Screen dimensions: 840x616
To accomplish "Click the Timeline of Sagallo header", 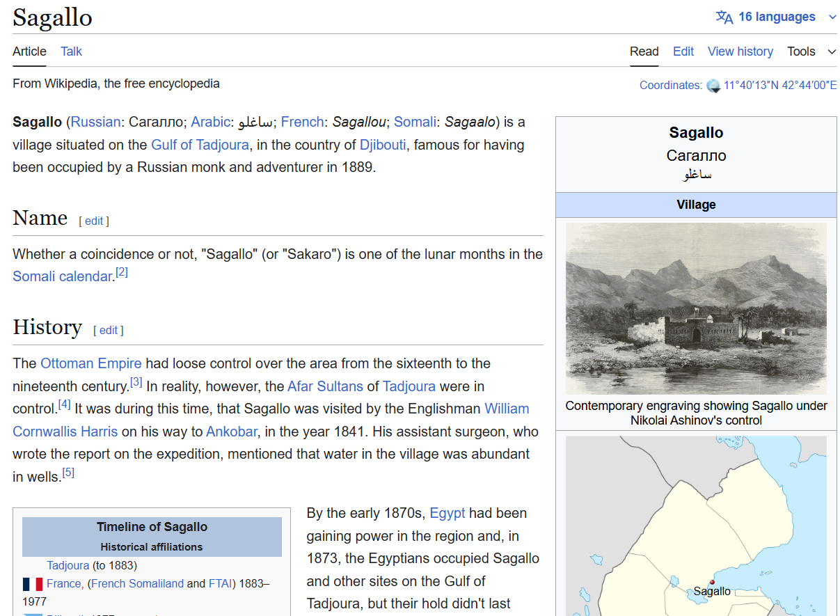I will click(x=152, y=527).
